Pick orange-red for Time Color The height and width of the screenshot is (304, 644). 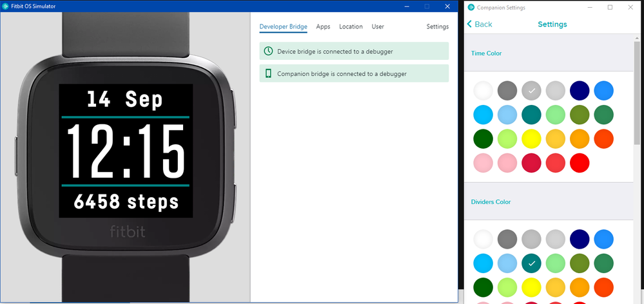(604, 139)
